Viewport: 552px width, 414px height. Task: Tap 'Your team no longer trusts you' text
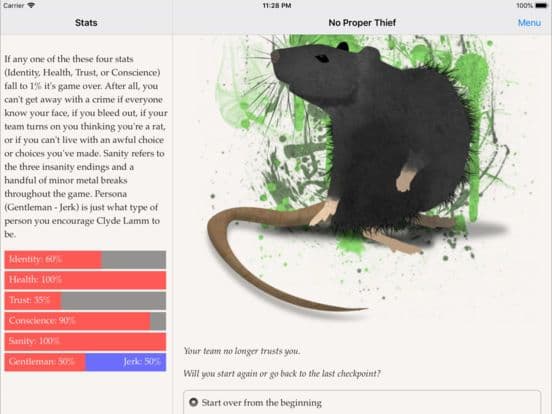coord(242,351)
